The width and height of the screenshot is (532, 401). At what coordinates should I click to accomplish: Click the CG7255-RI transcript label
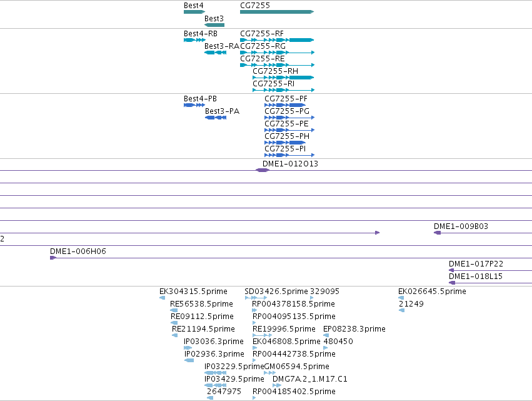coord(273,84)
